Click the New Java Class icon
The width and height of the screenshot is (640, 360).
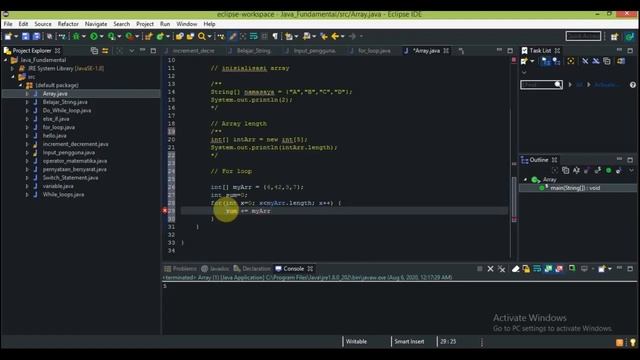point(160,36)
